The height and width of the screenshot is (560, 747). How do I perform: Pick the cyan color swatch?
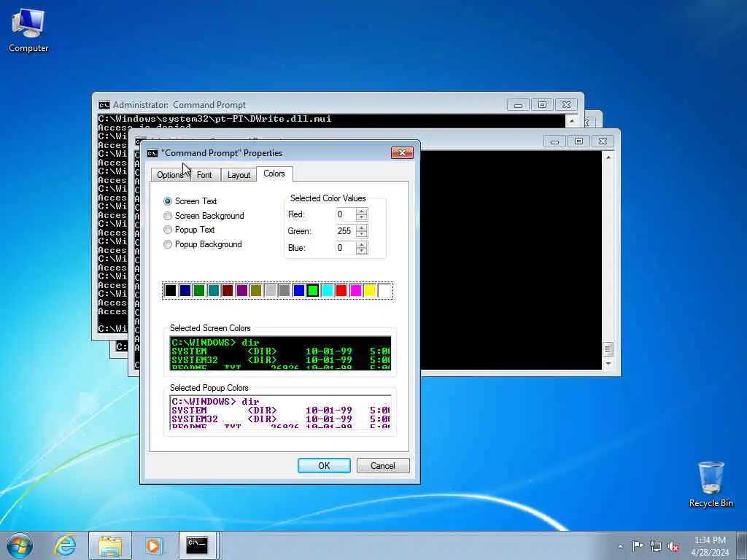pos(328,290)
